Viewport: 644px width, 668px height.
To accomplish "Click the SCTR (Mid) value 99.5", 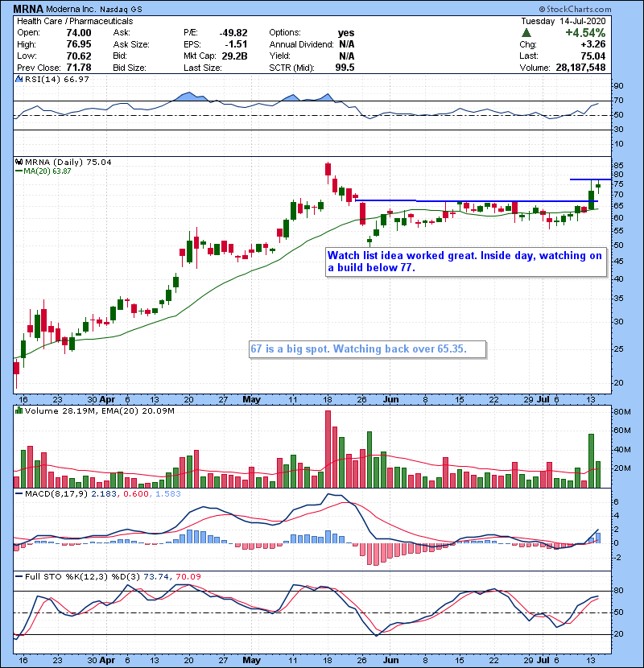I will point(345,68).
